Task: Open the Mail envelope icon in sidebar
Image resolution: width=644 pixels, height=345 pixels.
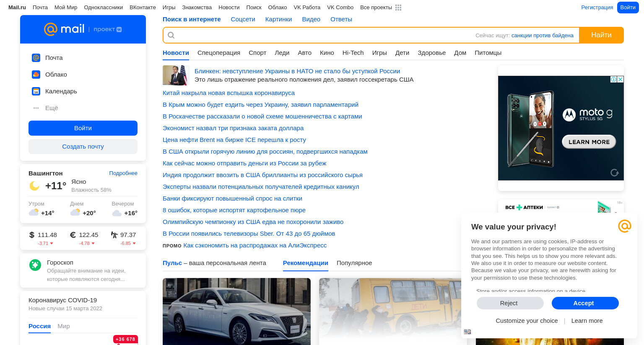Action: [36, 58]
